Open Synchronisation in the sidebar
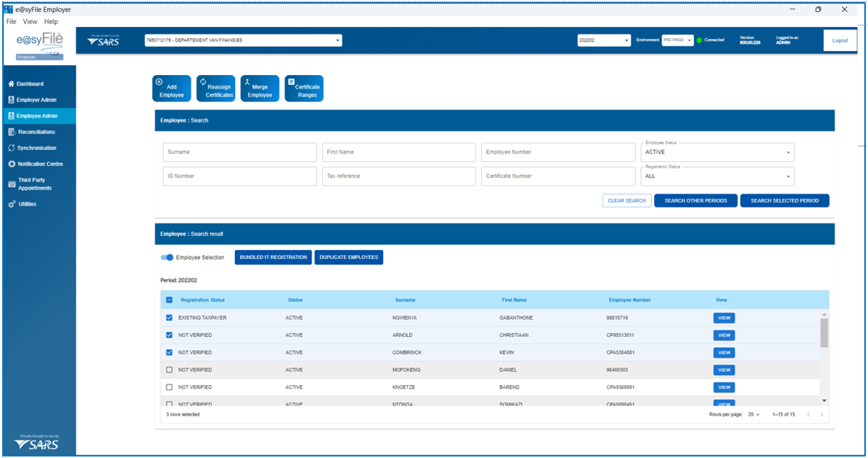This screenshot has width=868, height=458. tap(36, 148)
